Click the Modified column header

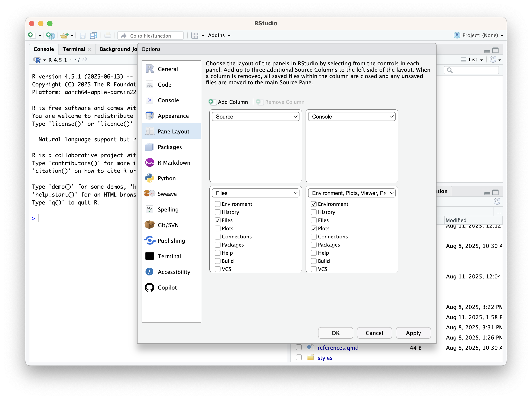[x=473, y=220]
